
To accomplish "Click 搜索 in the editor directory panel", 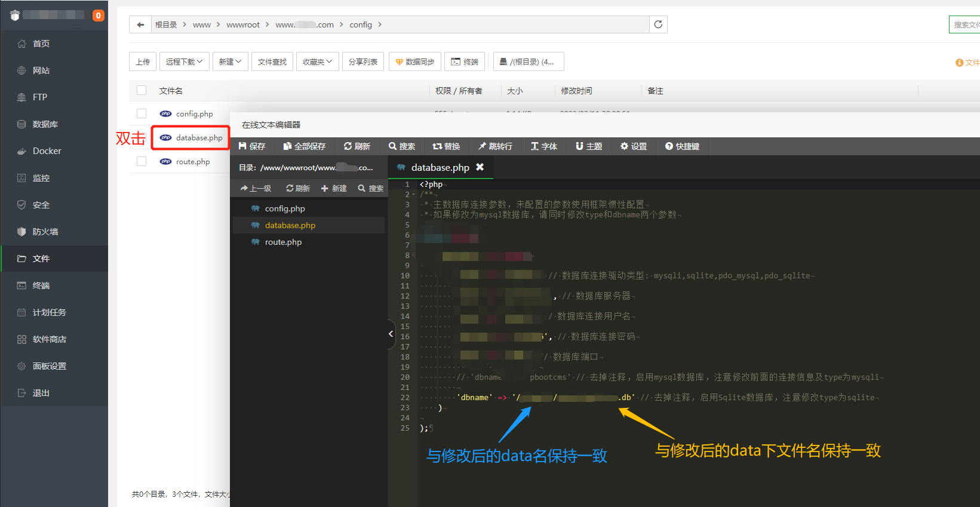I will tap(371, 188).
